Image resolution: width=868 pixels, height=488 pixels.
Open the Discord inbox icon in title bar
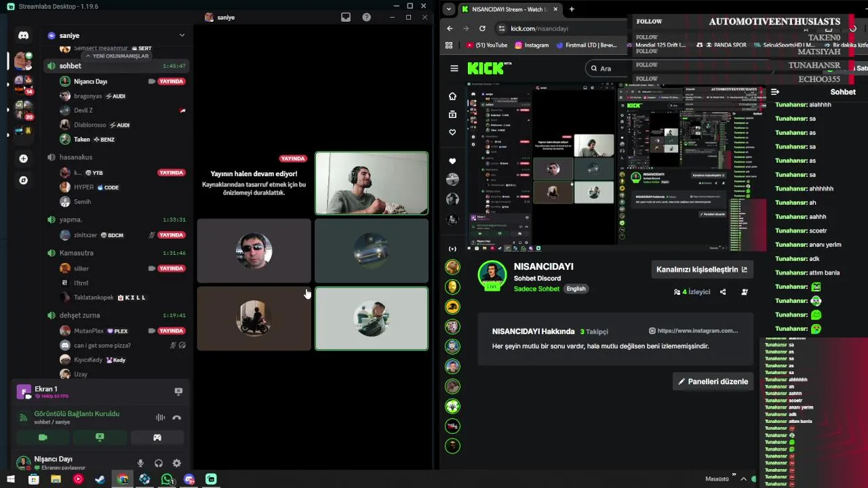pyautogui.click(x=346, y=17)
